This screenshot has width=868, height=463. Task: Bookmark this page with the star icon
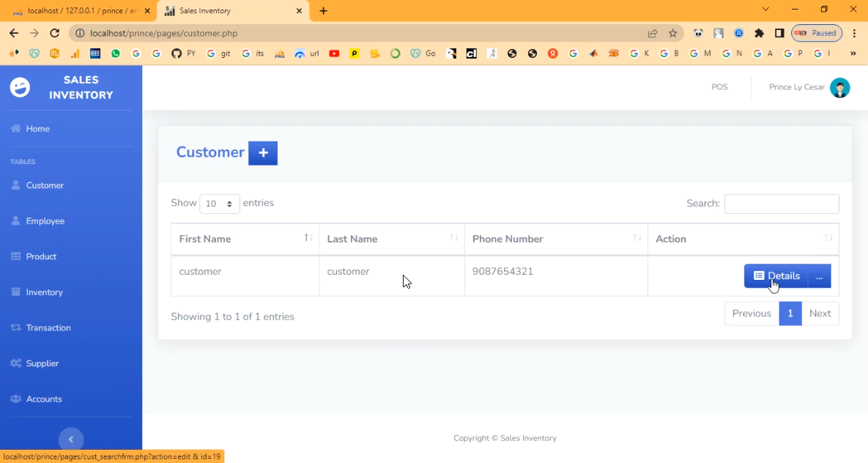tap(672, 33)
